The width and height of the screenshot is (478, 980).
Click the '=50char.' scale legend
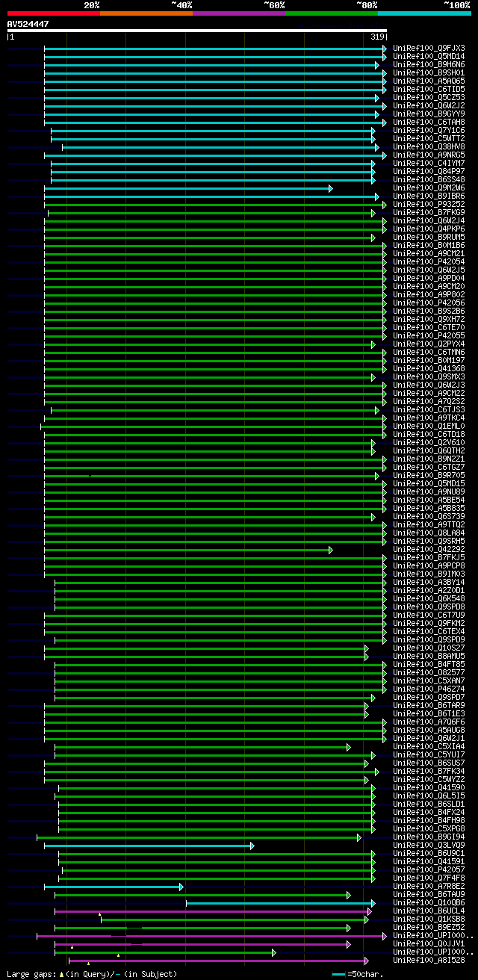click(x=358, y=973)
